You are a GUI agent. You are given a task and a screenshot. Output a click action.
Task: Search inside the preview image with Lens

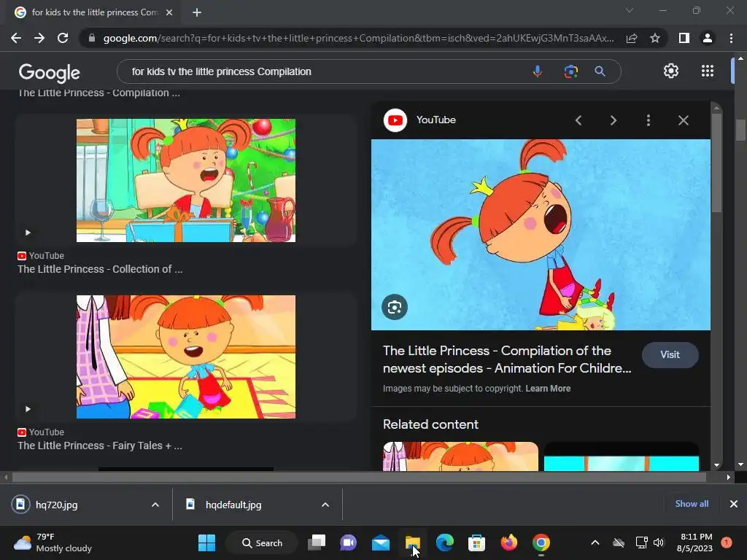pos(395,307)
